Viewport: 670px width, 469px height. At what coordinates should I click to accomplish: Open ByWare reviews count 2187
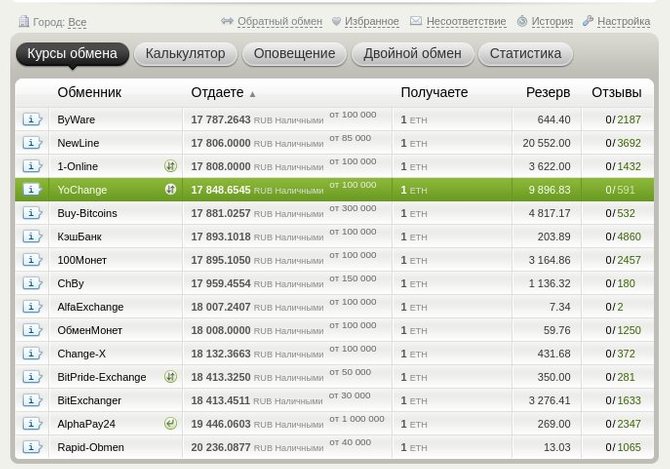point(629,120)
